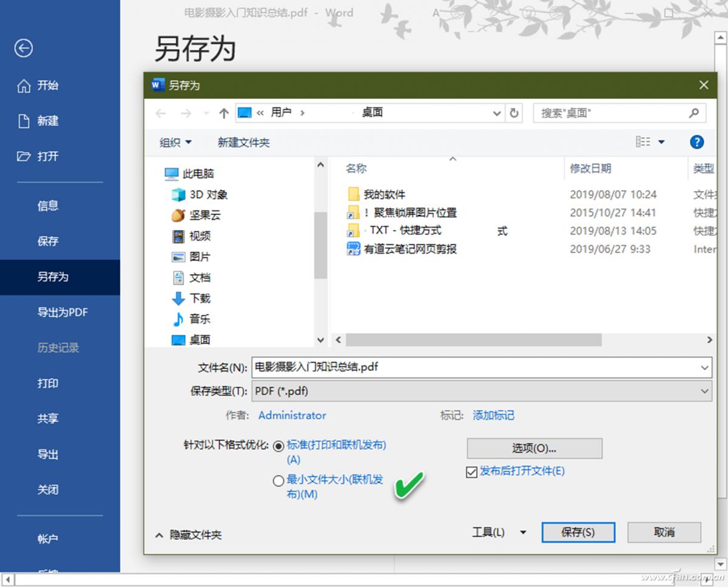This screenshot has height=587, width=728.
Task: Click the 有道云笔记网页剪报 file icon
Action: (x=354, y=249)
